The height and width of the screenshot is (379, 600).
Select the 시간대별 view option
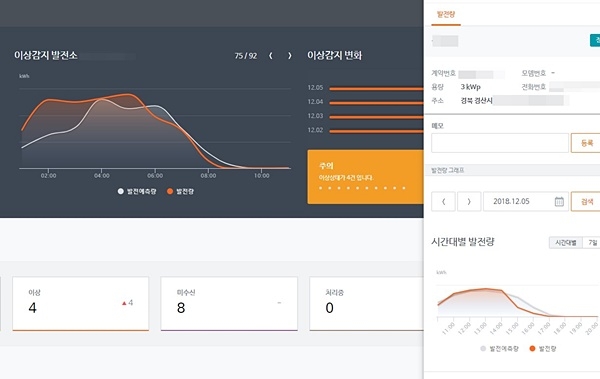click(566, 243)
